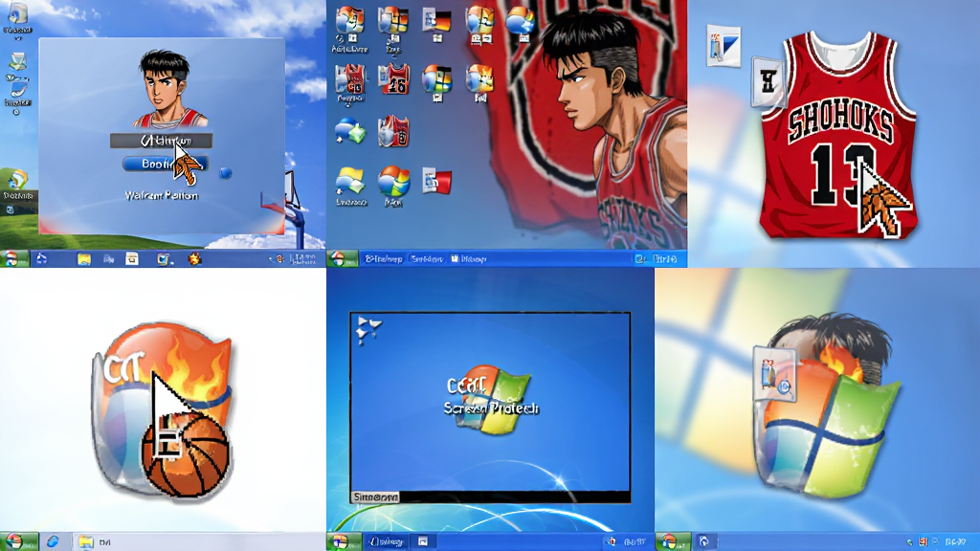Image resolution: width=980 pixels, height=551 pixels.
Task: Open the computer-monitor desktop icon in top-left desktop
Action: pos(17,63)
